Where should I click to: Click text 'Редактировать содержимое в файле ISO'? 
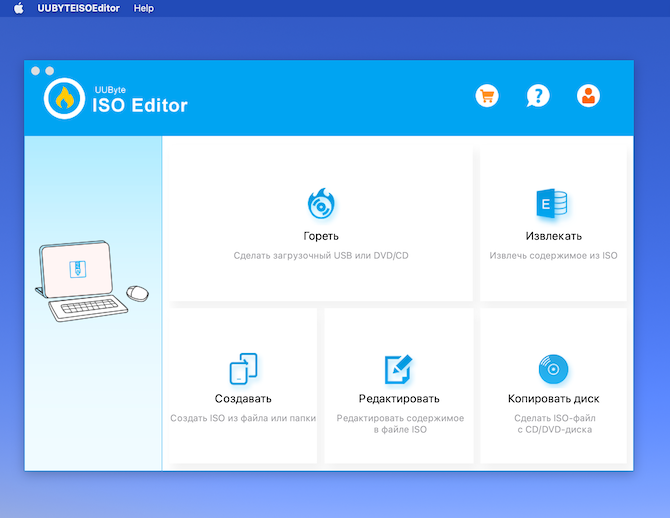400,424
